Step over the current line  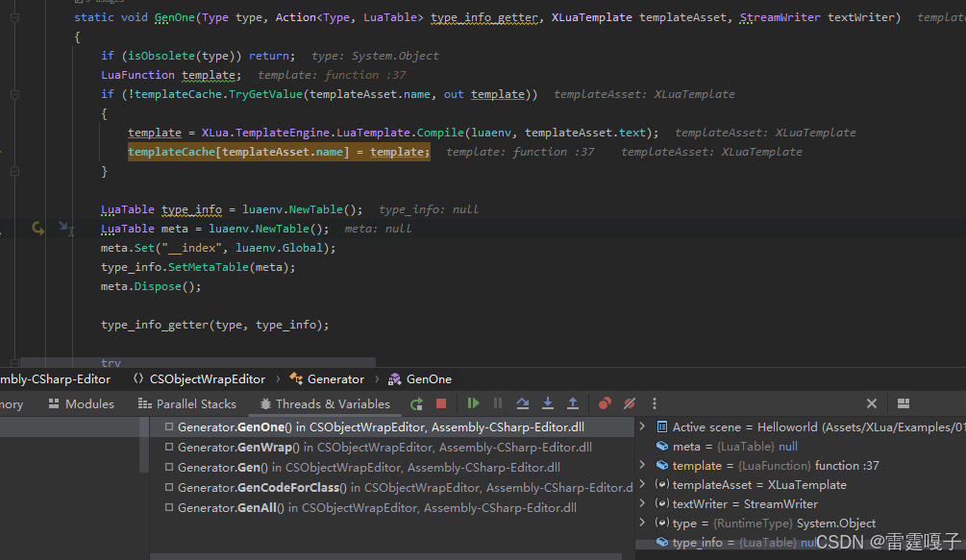click(x=523, y=403)
